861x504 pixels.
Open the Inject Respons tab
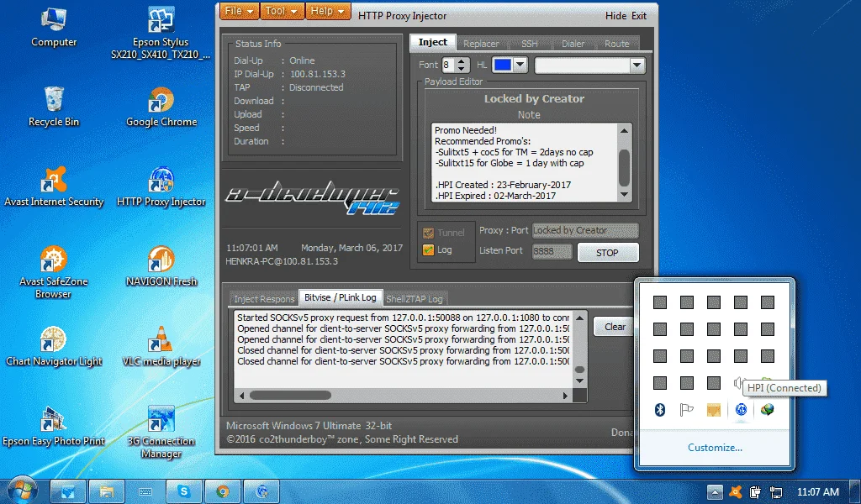[264, 299]
